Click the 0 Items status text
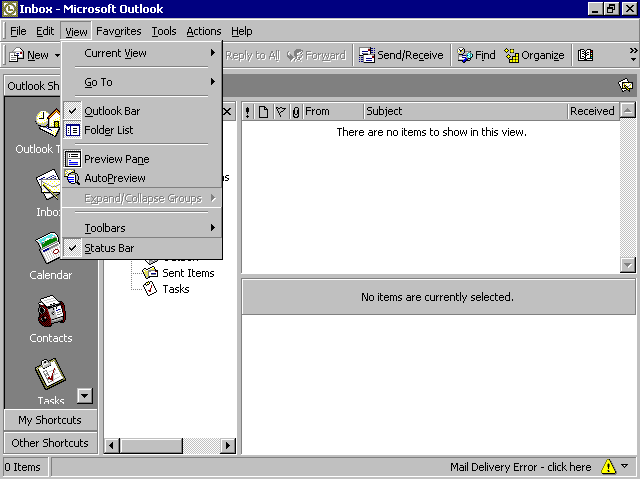The height and width of the screenshot is (480, 640). point(23,467)
